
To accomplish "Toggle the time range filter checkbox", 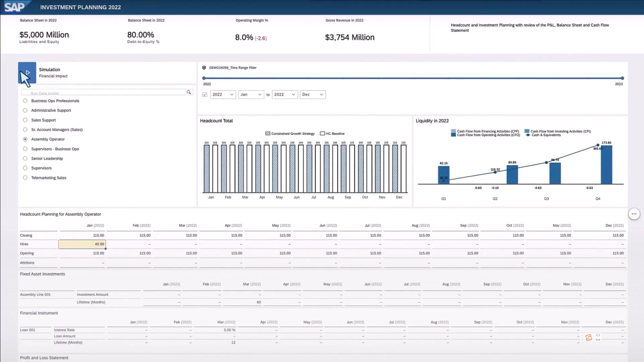I will (x=205, y=95).
